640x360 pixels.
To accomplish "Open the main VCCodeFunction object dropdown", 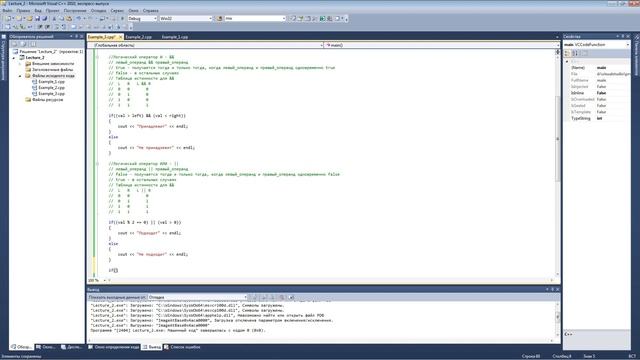I will (597, 44).
